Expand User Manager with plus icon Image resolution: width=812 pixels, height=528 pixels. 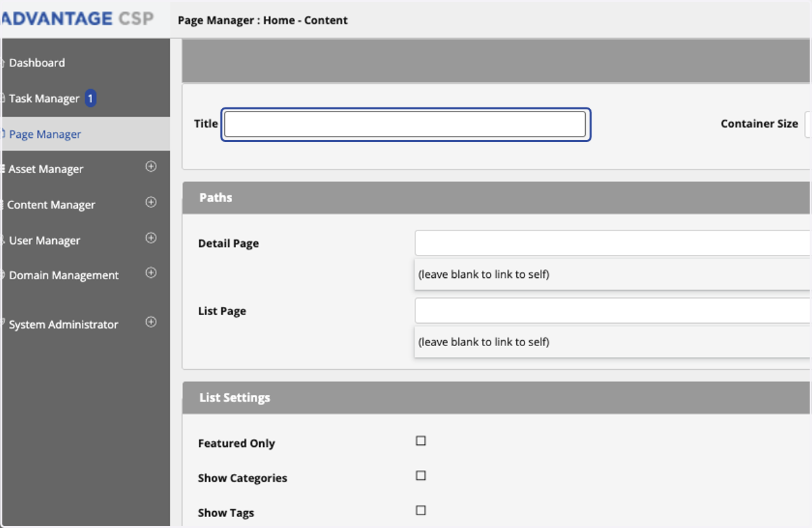(x=151, y=238)
